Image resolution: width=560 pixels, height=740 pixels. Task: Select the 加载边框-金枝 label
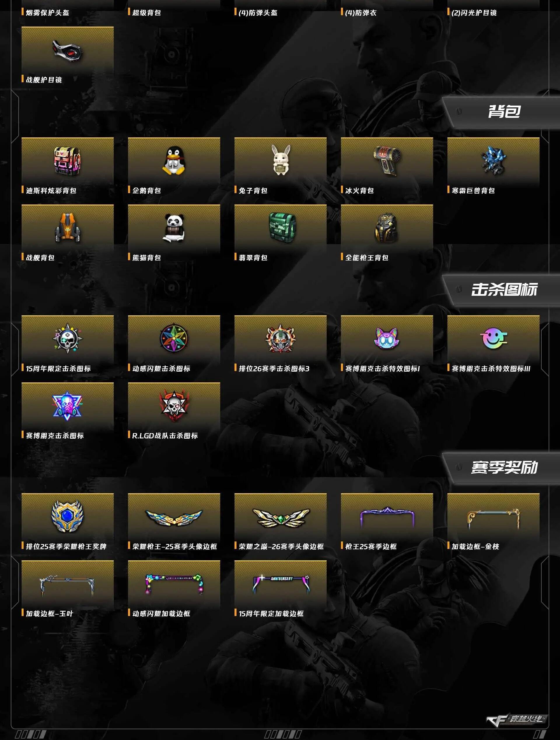point(475,546)
